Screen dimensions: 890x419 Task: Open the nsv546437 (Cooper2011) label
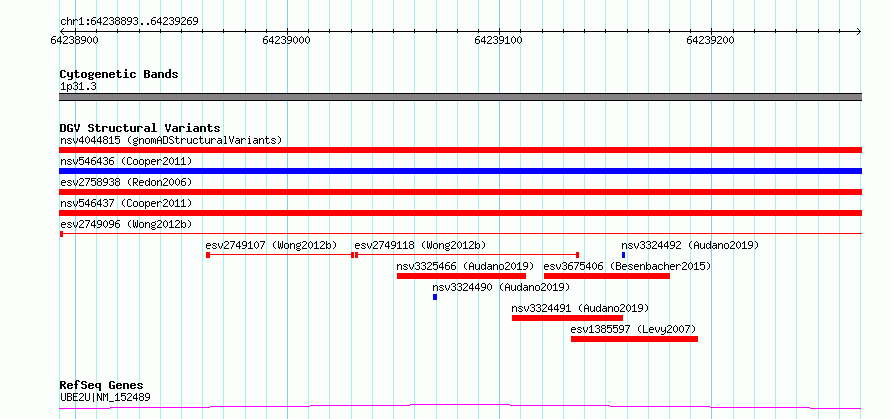[126, 203]
